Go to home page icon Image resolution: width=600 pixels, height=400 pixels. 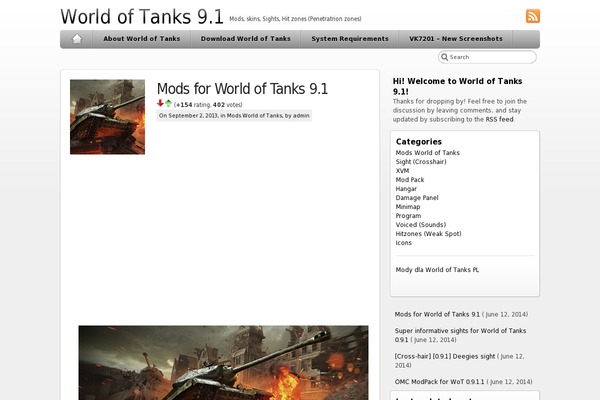point(77,39)
